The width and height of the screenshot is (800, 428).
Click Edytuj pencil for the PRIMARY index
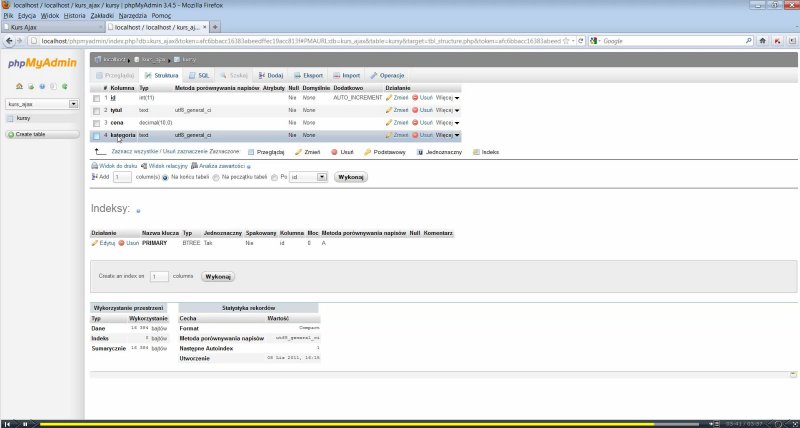[x=95, y=243]
